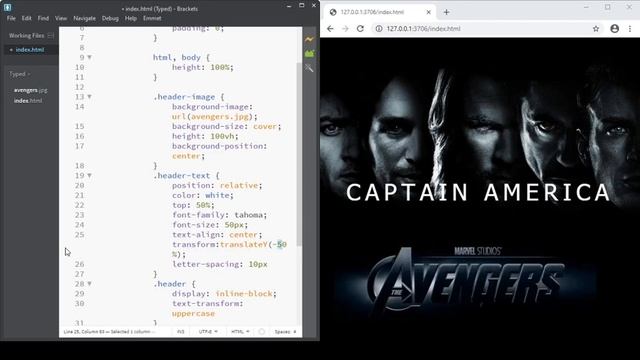The image size is (640, 360).
Task: Click 'translateY' in the transform line
Action: click(244, 244)
